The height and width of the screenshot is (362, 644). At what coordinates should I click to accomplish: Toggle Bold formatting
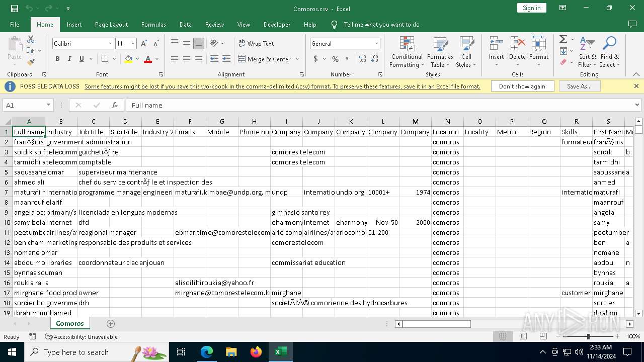(57, 59)
